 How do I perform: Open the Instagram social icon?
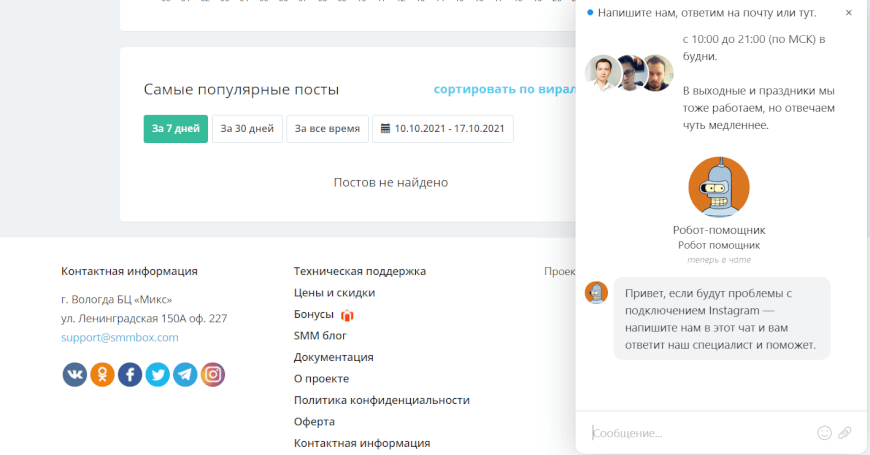click(213, 375)
